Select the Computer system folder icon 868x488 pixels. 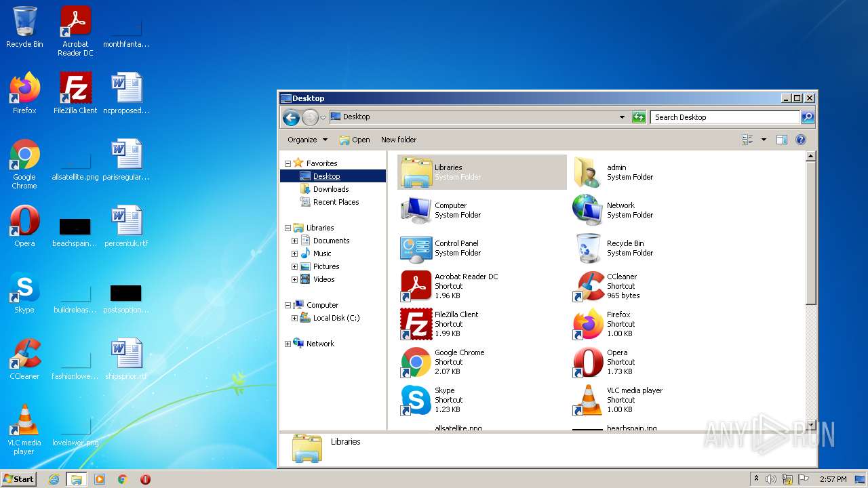pos(416,210)
